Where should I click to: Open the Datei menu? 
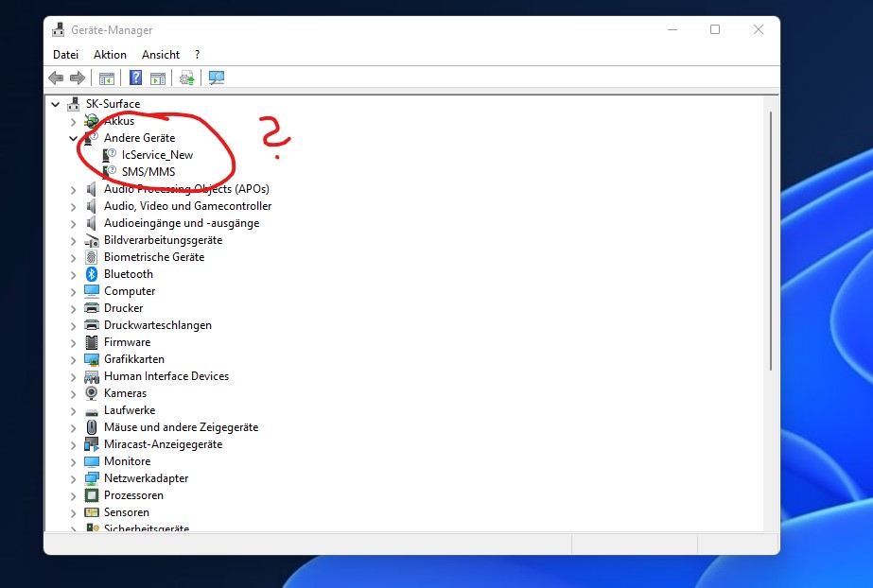tap(65, 55)
